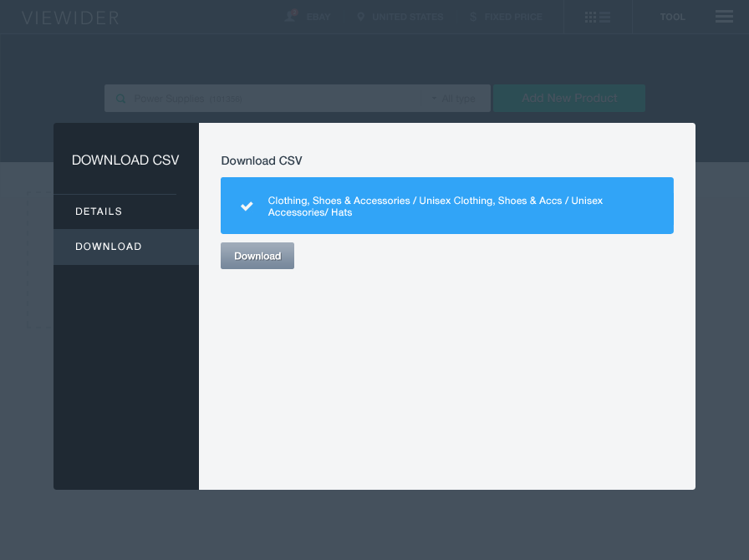Open the eBay account icon

(x=290, y=16)
